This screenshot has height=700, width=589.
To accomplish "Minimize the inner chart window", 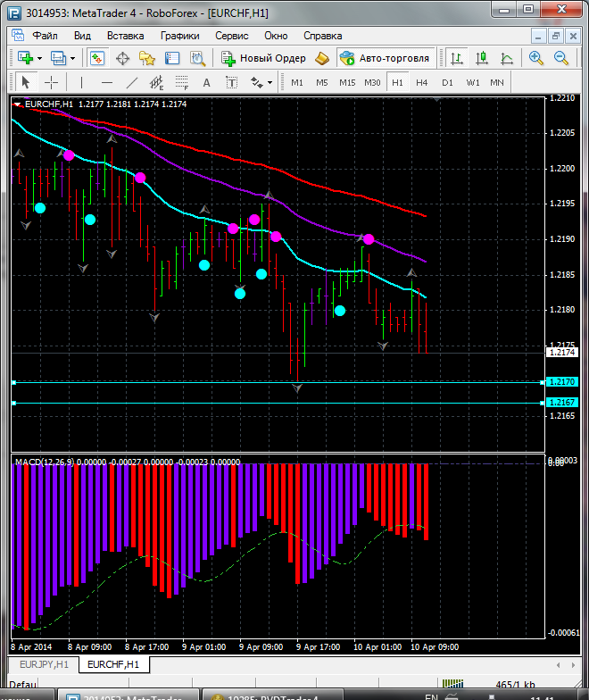I will tap(539, 36).
